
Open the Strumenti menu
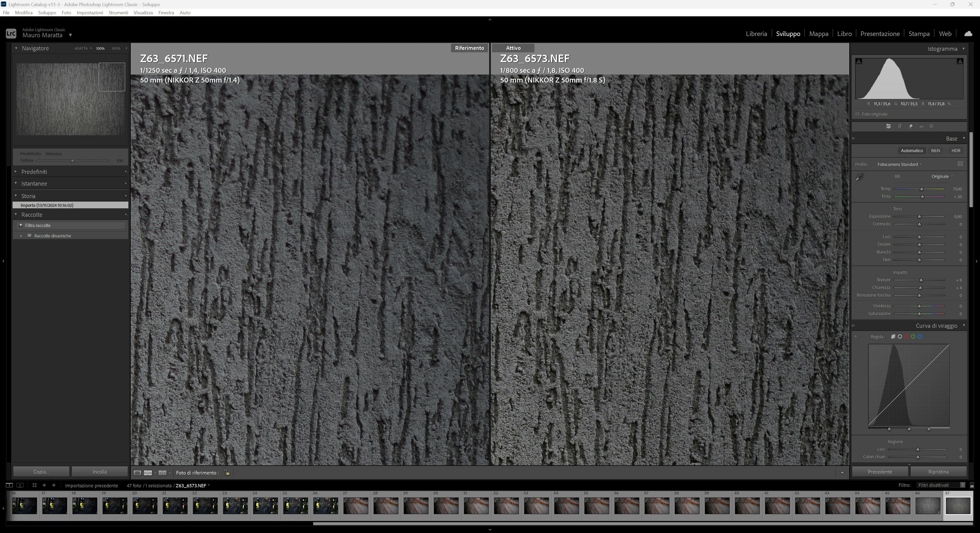tap(118, 13)
